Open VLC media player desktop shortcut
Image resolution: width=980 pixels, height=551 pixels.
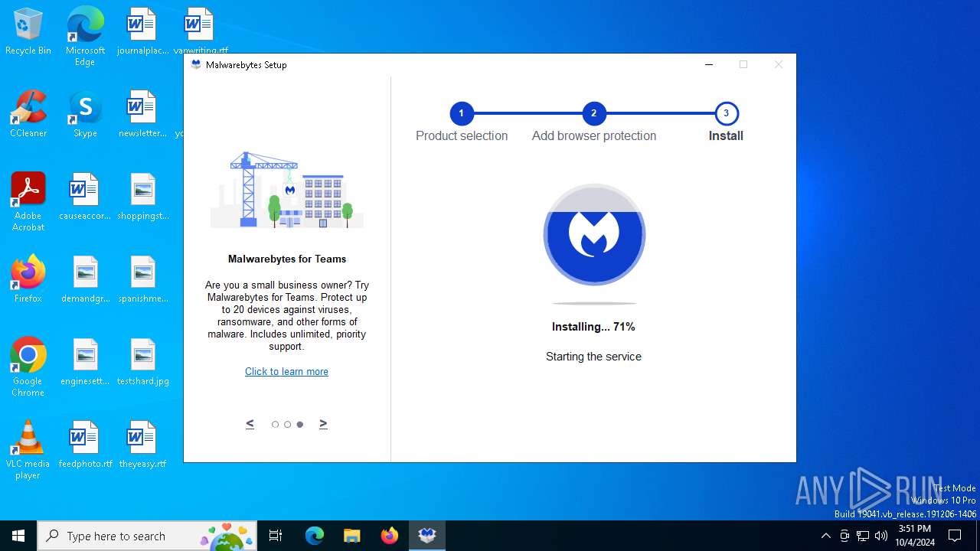28,450
